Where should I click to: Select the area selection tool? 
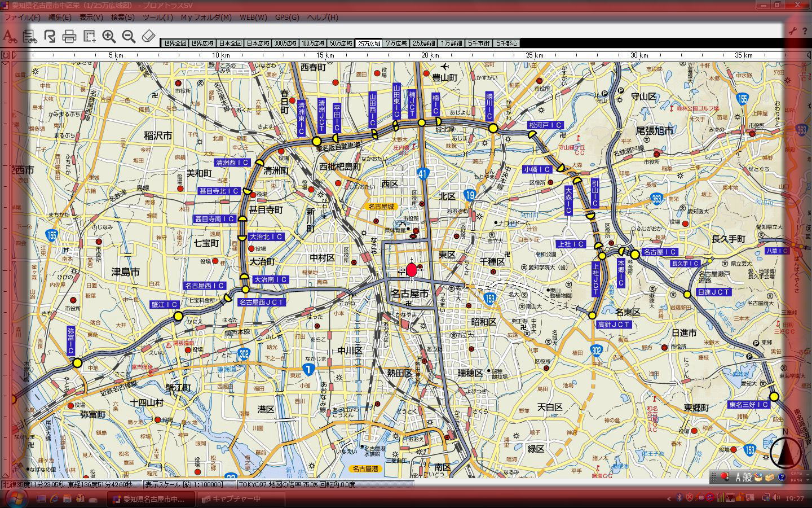89,37
